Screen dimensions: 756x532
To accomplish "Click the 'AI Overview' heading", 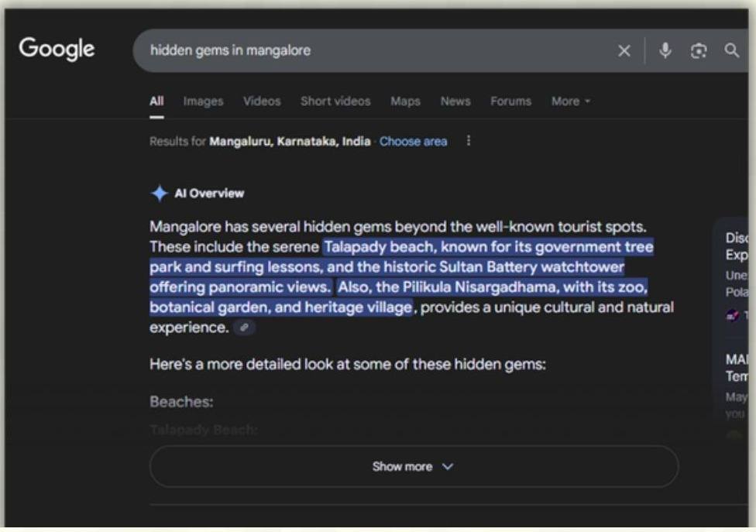I will [x=209, y=194].
